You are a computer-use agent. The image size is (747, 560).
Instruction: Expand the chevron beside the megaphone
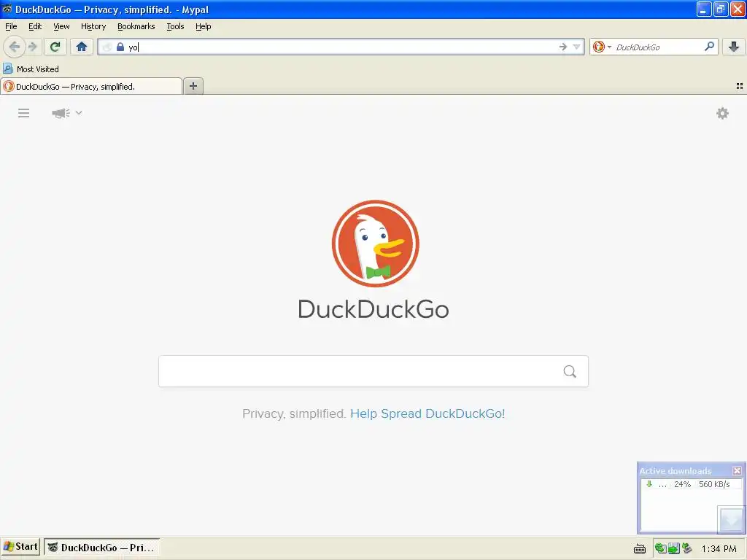[x=79, y=113]
